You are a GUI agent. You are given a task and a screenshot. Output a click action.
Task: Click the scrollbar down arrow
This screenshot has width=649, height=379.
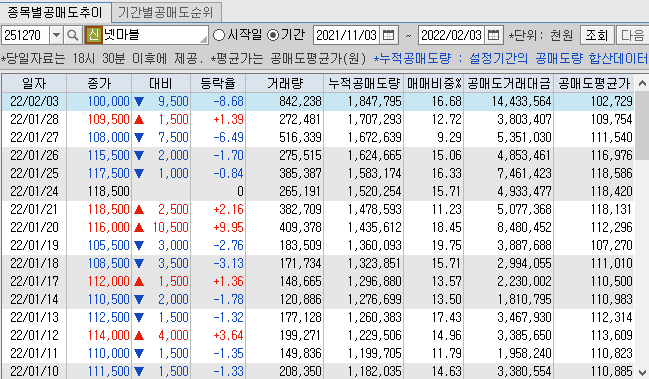[642, 372]
